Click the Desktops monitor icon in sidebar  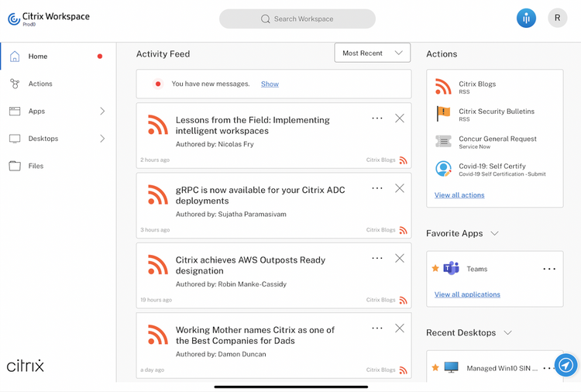point(15,139)
